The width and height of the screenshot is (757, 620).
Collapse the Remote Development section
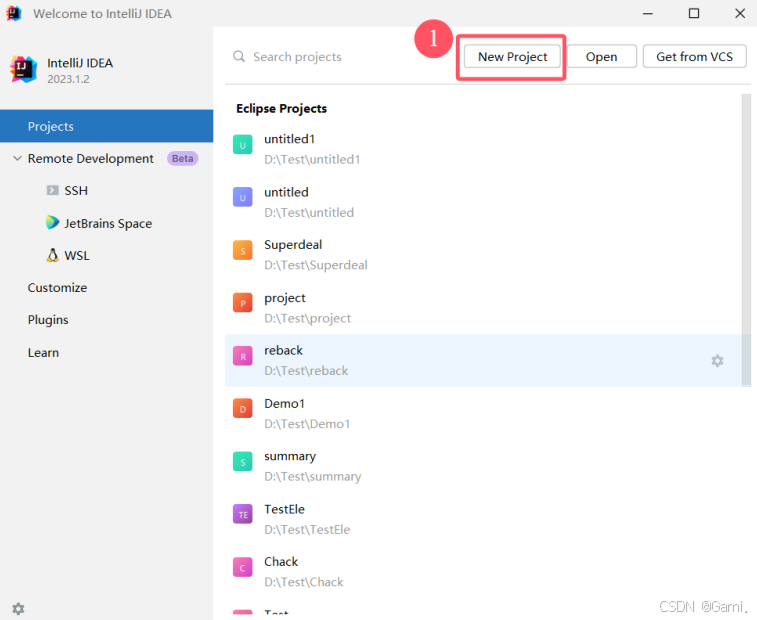click(17, 158)
